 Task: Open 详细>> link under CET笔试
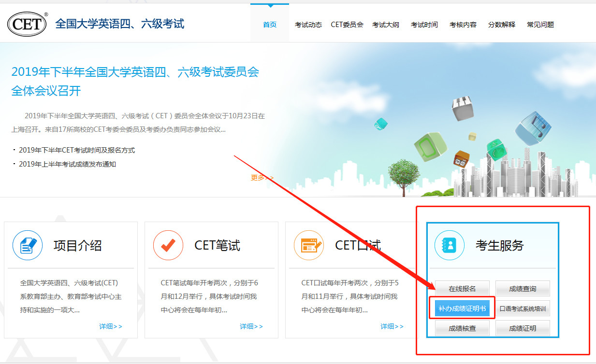point(251,326)
